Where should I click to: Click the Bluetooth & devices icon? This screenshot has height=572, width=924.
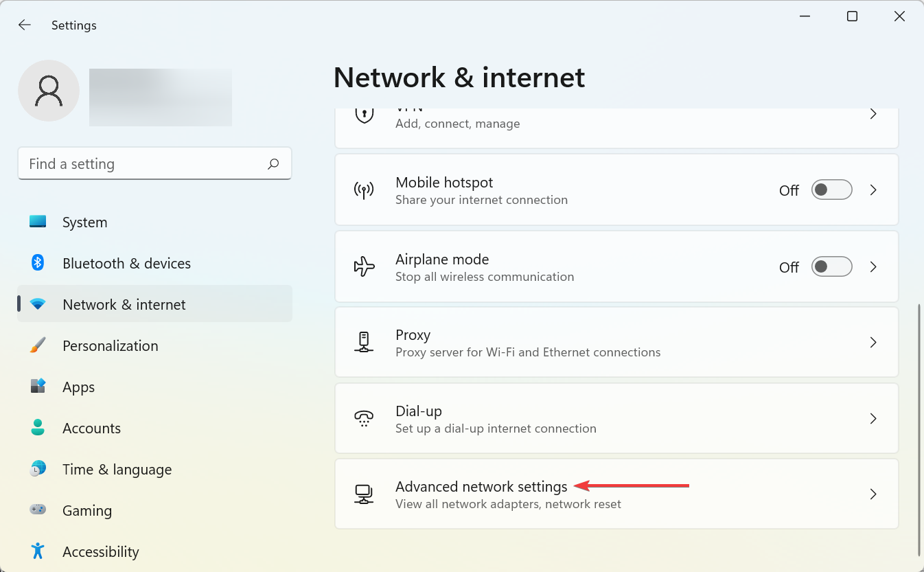[x=38, y=263]
